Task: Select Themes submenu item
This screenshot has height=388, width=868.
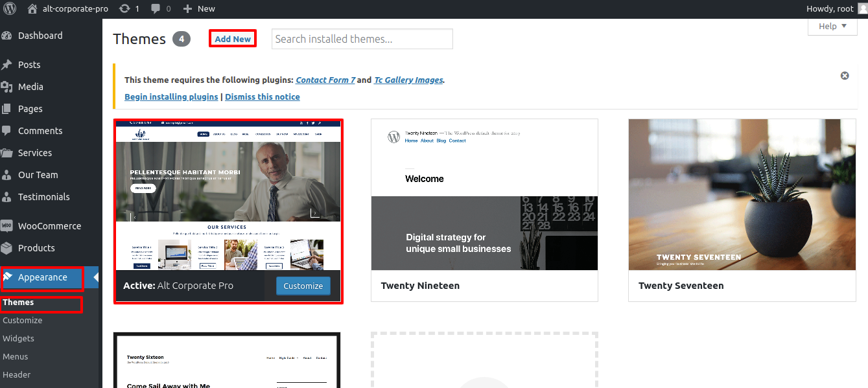Action: click(18, 302)
